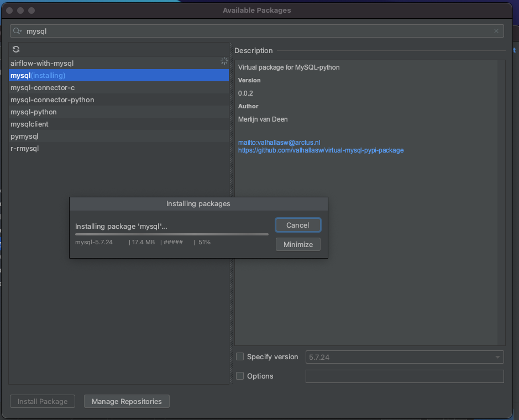
Task: Click the refresh packages list icon
Action: tap(16, 49)
